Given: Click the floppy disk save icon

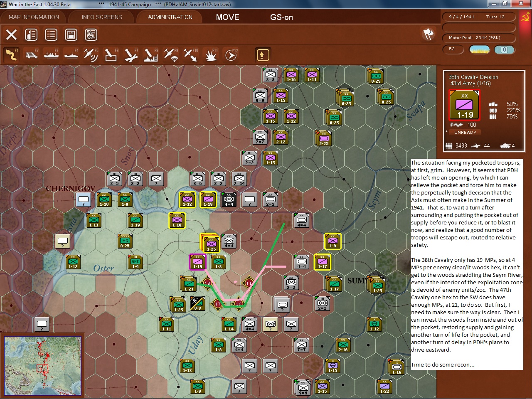Looking at the screenshot, I should (x=71, y=34).
